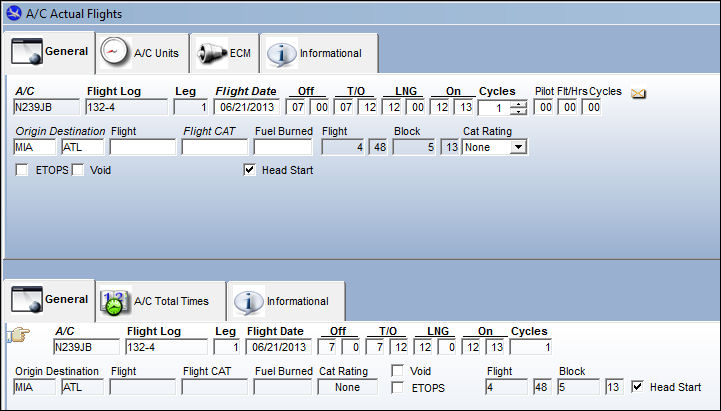Click upper Destination field ATL

point(83,147)
